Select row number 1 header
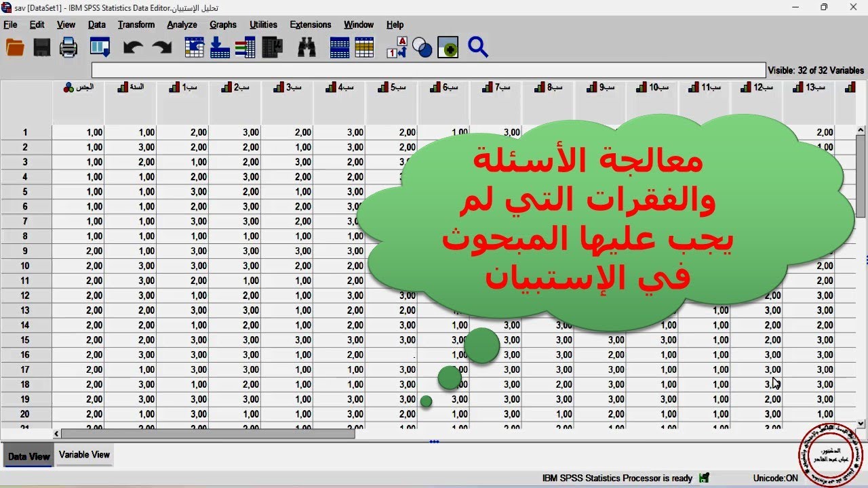The height and width of the screenshot is (488, 868). coord(26,132)
